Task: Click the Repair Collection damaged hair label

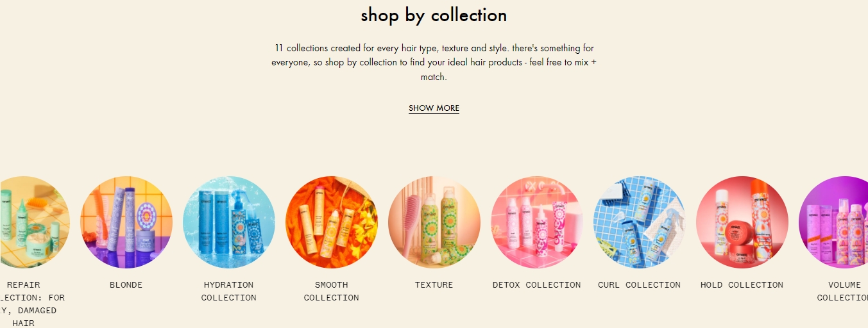Action: click(32, 304)
